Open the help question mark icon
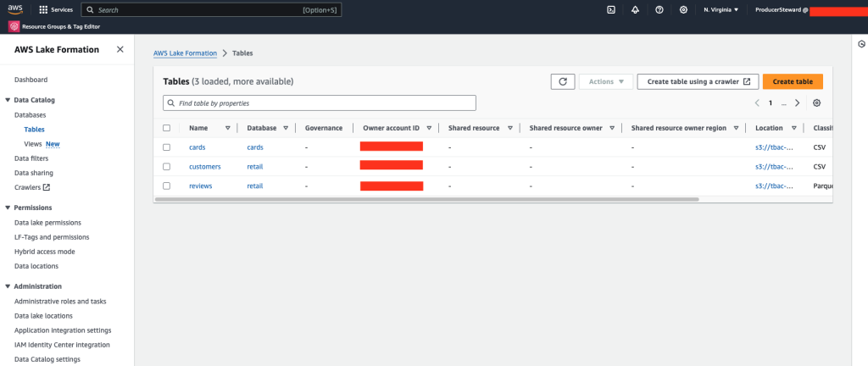This screenshot has width=868, height=366. (659, 10)
